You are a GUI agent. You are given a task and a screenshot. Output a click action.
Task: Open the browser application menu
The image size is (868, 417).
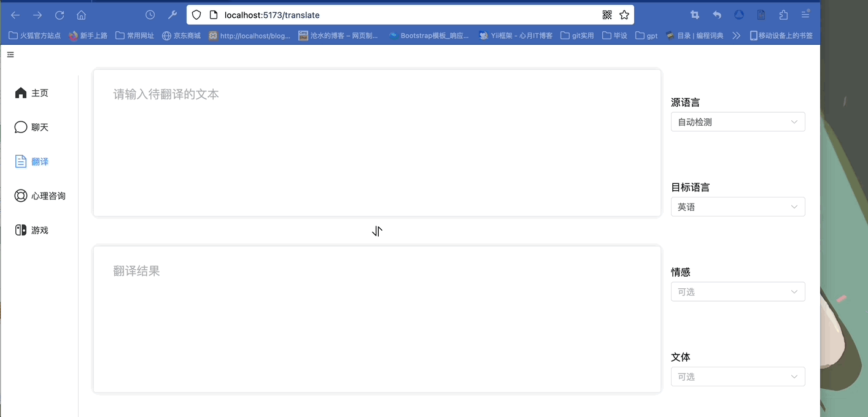pos(805,15)
